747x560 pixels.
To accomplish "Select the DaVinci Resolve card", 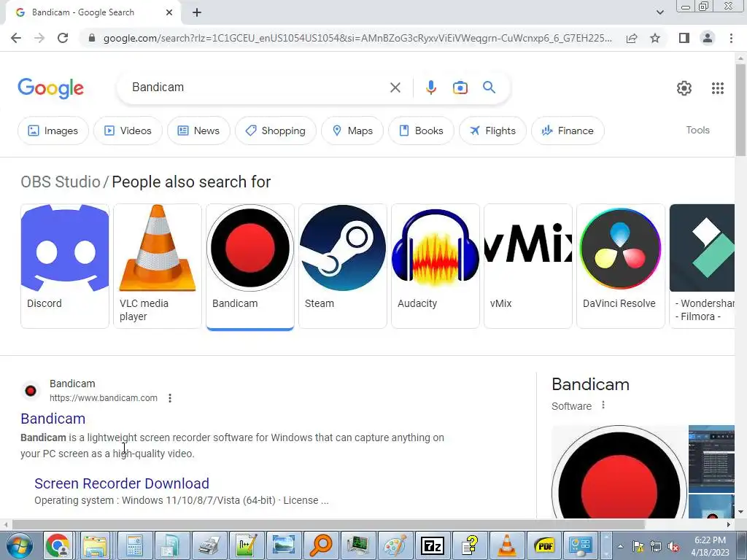I will tap(620, 265).
